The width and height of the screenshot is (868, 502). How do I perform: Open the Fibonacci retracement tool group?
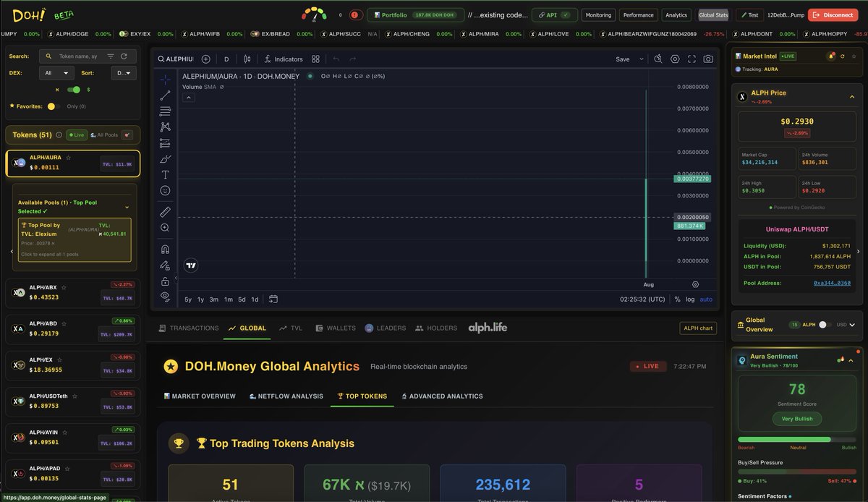[165, 111]
